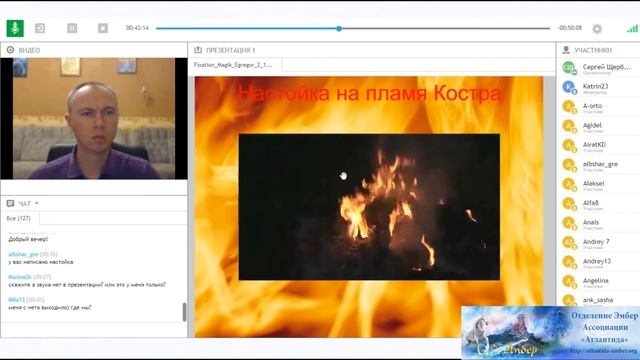640x360 pixels.
Task: Click the yellow avatar of AiratKD
Action: point(569,145)
